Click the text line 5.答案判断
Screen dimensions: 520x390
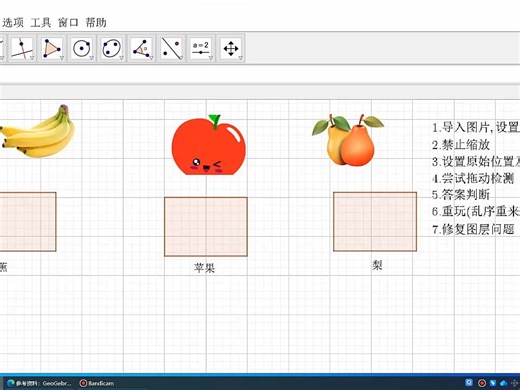click(x=461, y=195)
